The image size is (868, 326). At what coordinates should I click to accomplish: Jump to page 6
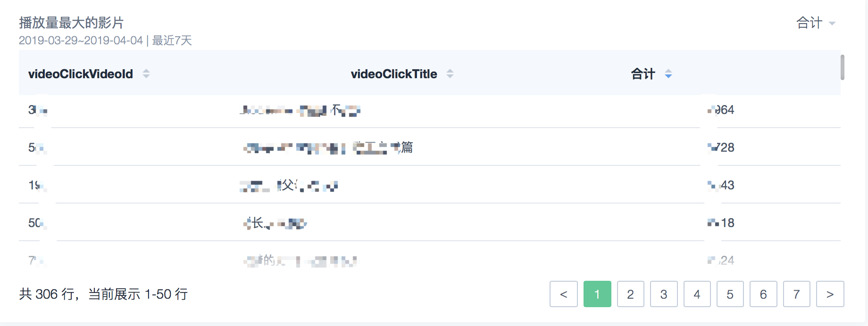tap(763, 294)
